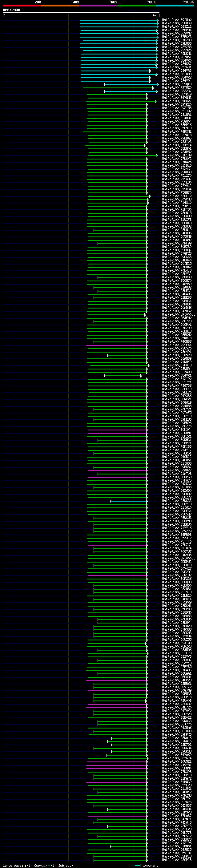
Task: Select the UniRef100_Q31NR1 label
Action: click(176, 115)
